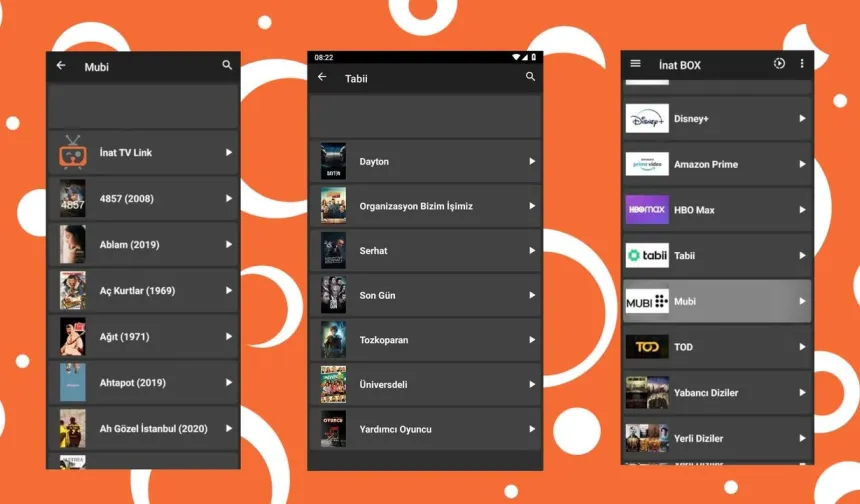
Task: Open the three-dot overflow menu
Action: point(801,64)
